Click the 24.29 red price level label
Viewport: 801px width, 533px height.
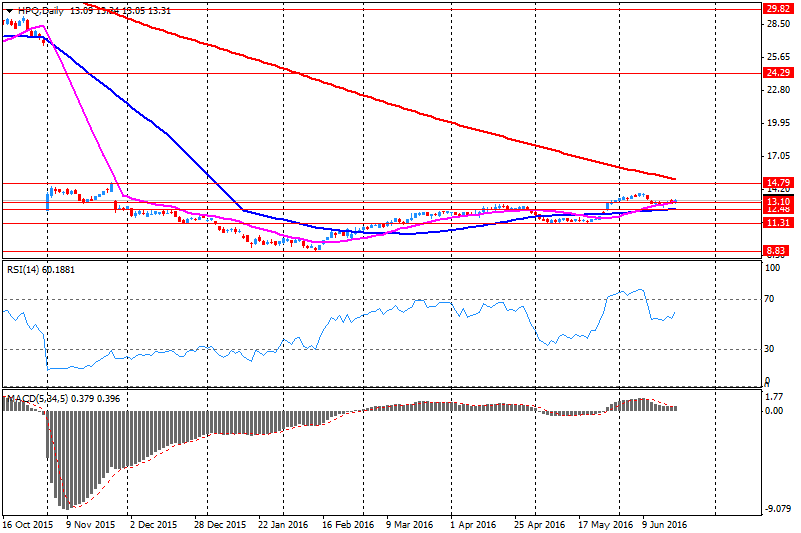pos(779,73)
